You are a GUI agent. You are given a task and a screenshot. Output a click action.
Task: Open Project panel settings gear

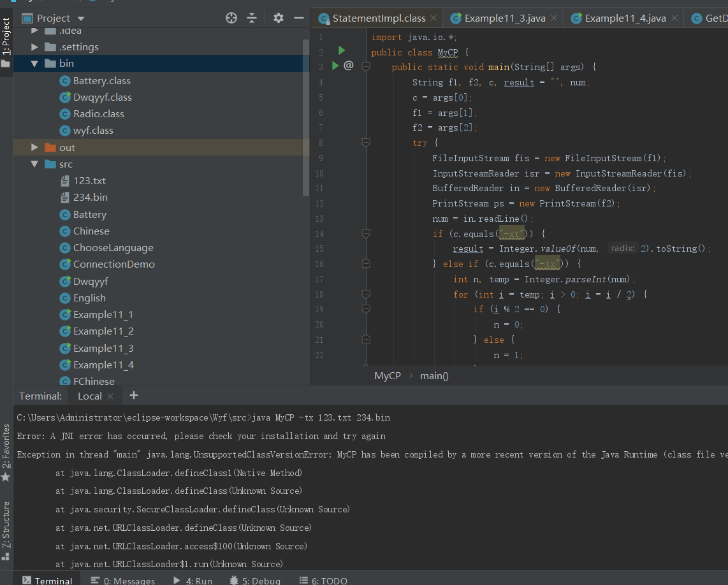tap(278, 18)
